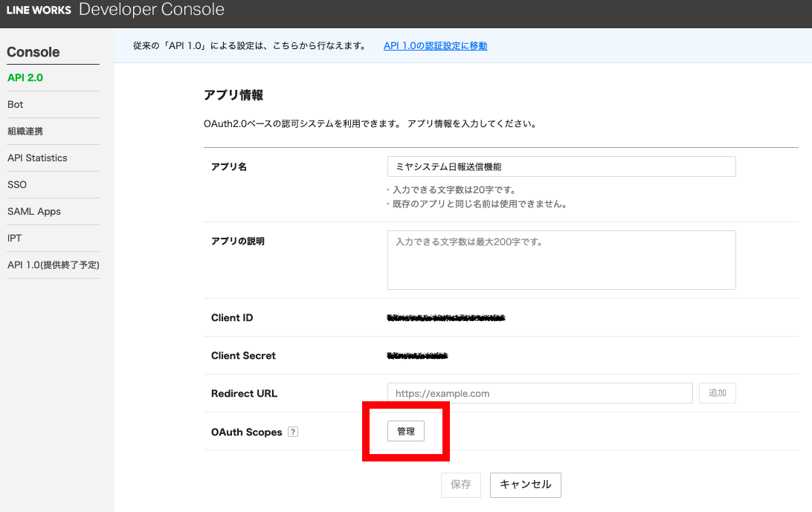
Task: Click the Developer Console header title
Action: 152,10
